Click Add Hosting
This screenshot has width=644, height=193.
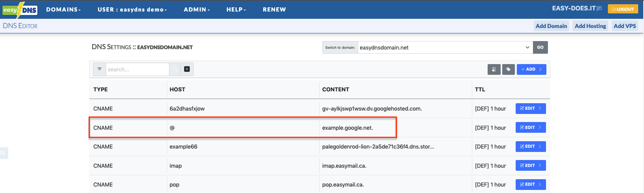[x=590, y=26]
